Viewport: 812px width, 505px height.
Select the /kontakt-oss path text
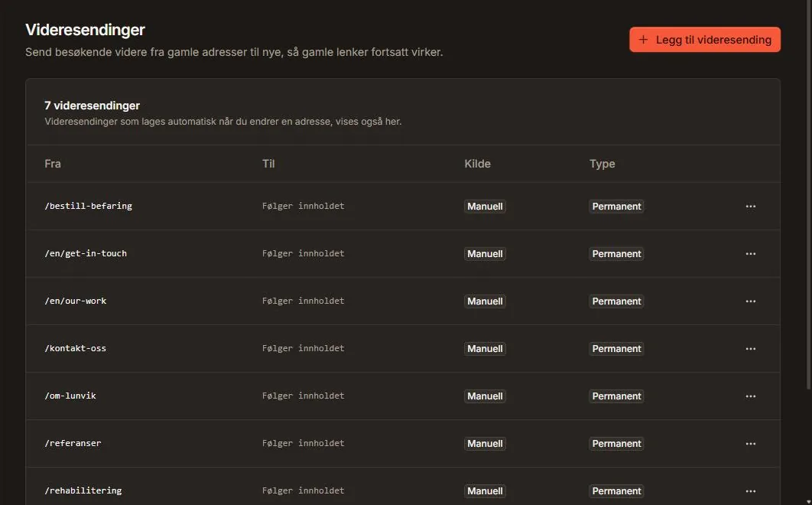tap(76, 348)
